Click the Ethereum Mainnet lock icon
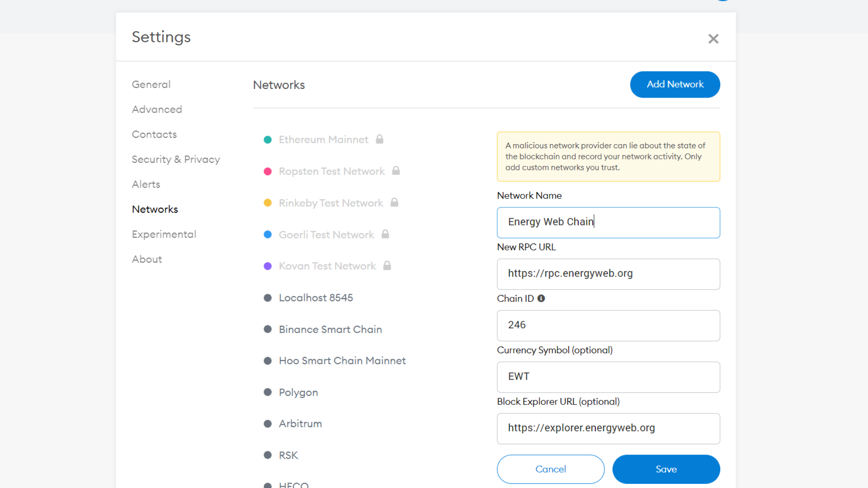This screenshot has width=868, height=488. [380, 139]
